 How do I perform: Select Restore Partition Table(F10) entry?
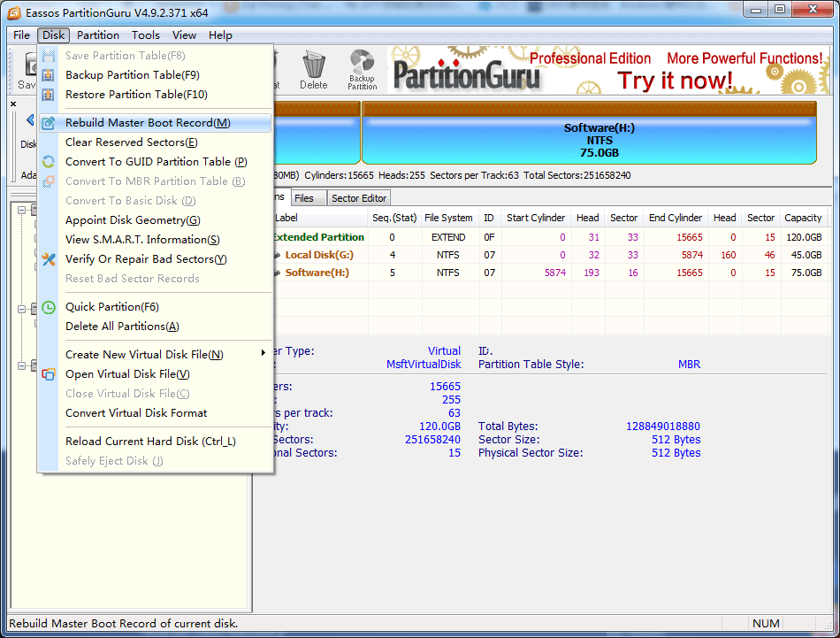point(136,95)
